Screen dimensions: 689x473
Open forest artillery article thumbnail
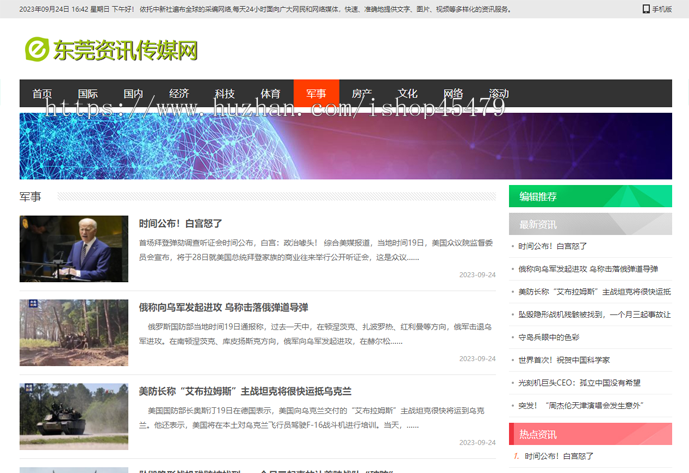[x=74, y=333]
